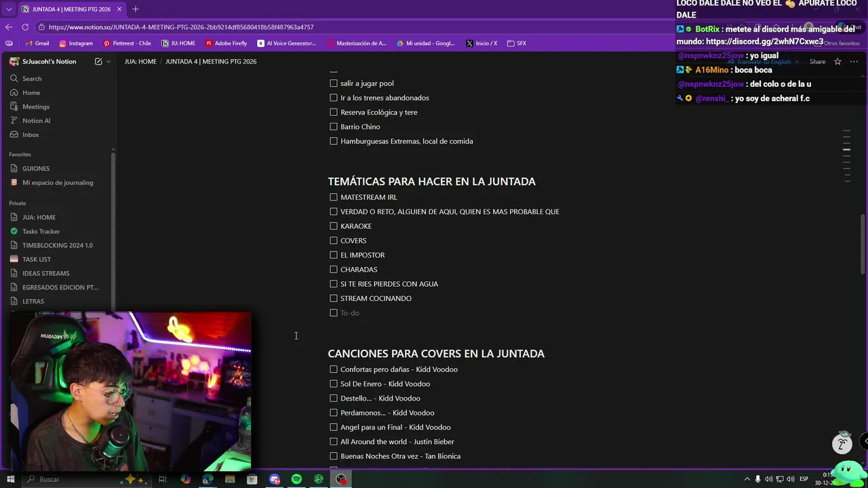The height and width of the screenshot is (488, 868).
Task: Open the Adobe Firefly bookmark
Action: tap(226, 43)
